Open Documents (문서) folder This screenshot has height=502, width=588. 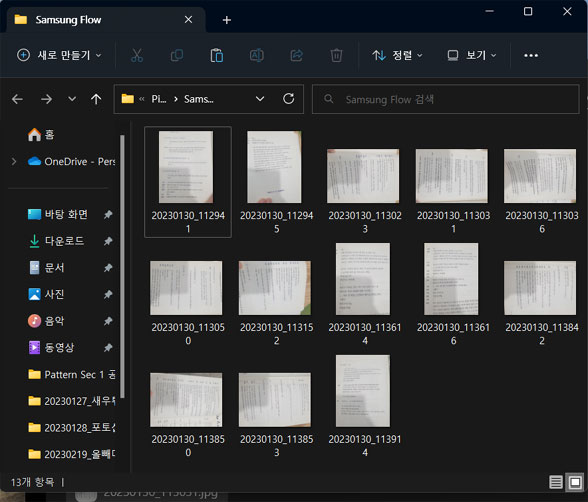click(x=46, y=268)
